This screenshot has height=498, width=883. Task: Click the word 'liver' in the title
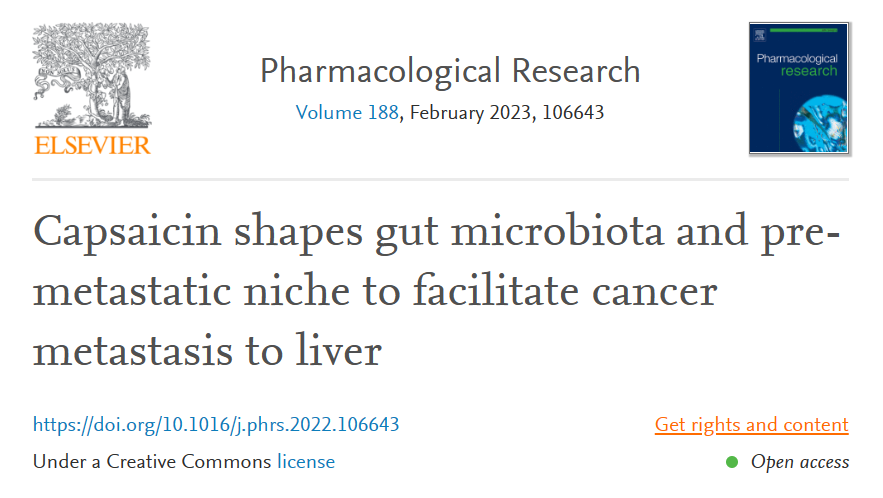click(339, 350)
